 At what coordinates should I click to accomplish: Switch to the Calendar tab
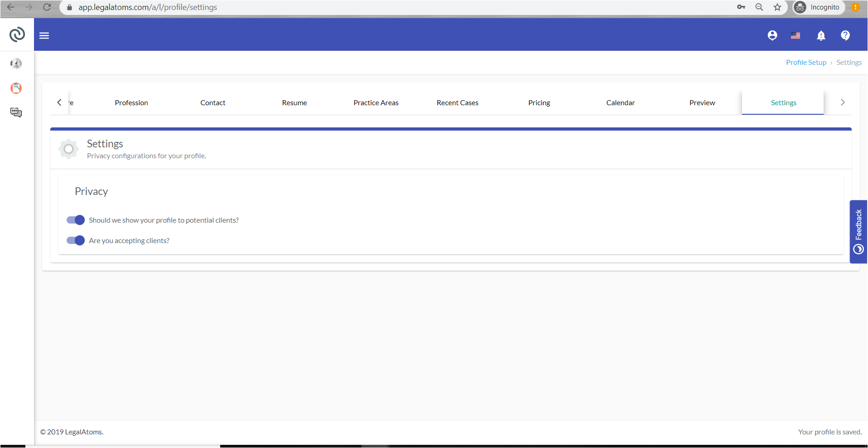pyautogui.click(x=621, y=102)
